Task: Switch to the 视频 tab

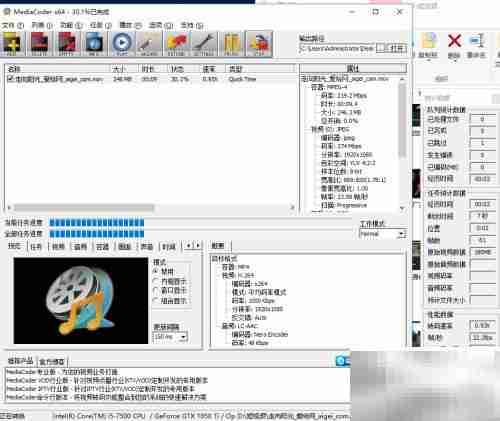Action: pos(58,247)
